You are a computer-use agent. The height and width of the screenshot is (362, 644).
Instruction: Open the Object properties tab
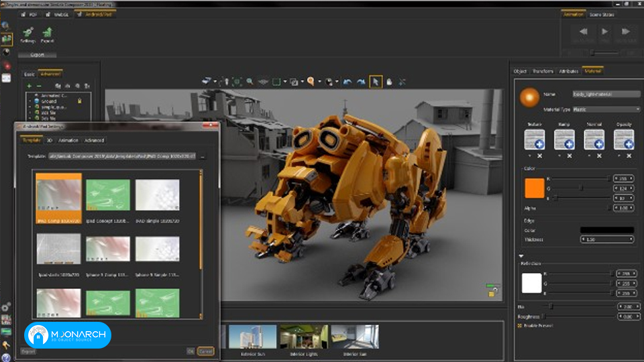[x=520, y=72]
